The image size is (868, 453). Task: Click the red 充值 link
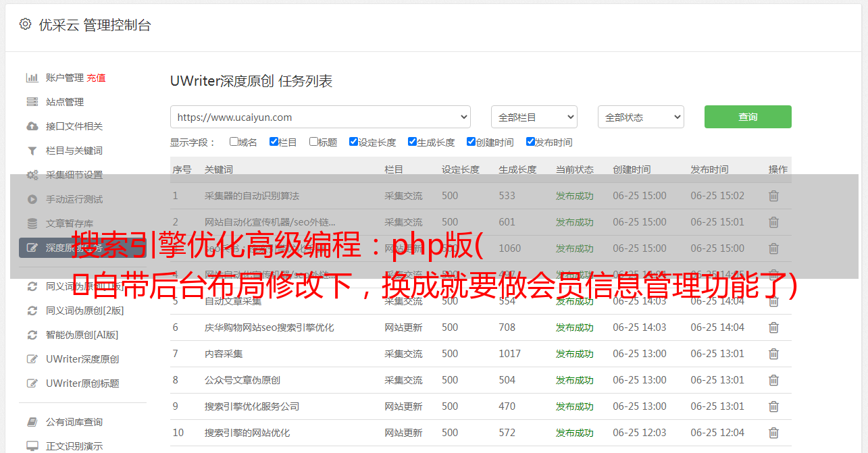96,78
